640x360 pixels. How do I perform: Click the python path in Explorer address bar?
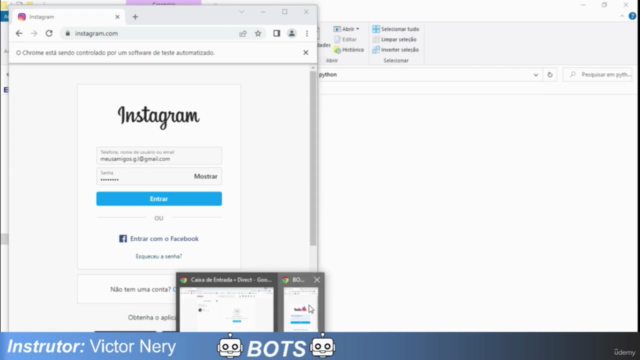pos(328,75)
